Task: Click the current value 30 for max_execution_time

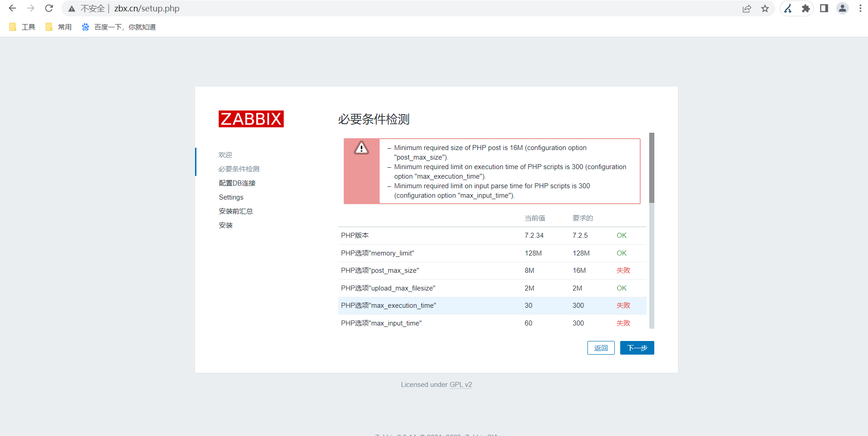Action: click(x=528, y=306)
